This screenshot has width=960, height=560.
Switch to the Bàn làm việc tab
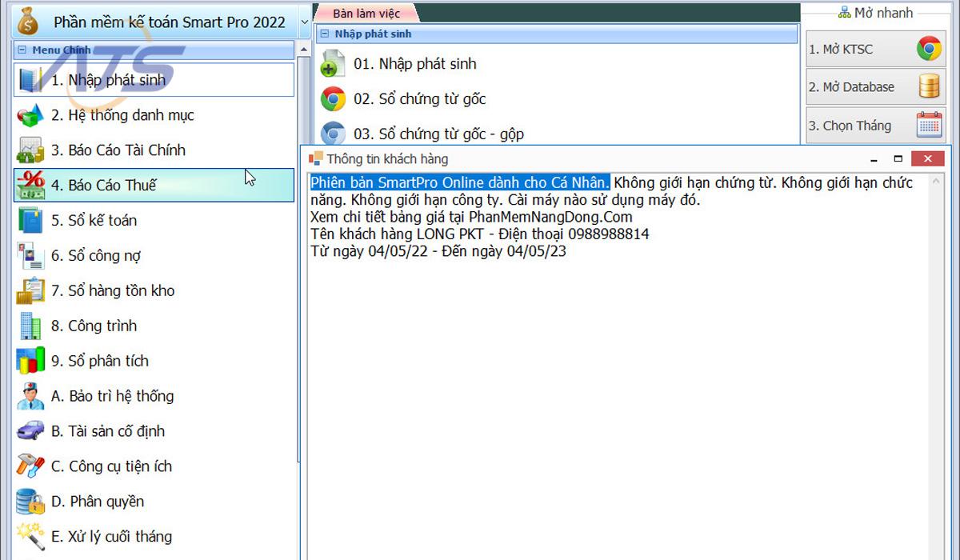(x=366, y=14)
